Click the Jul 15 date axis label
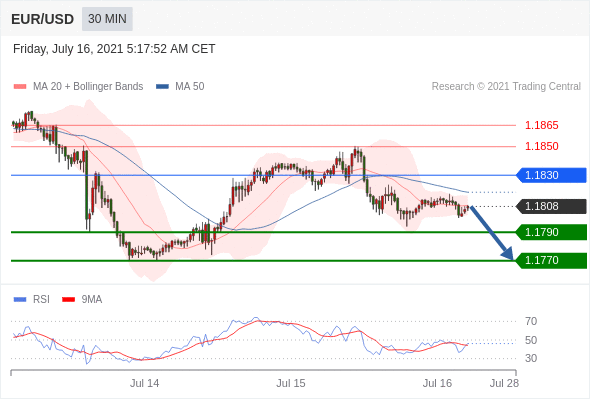Screen dimensions: 590x400 pos(291,383)
